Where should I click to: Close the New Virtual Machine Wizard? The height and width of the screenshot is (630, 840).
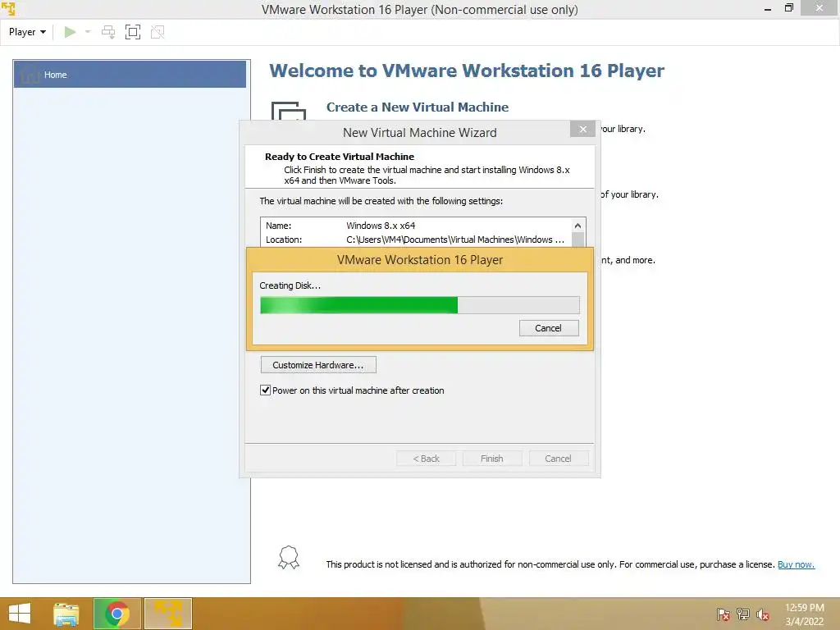pos(583,129)
